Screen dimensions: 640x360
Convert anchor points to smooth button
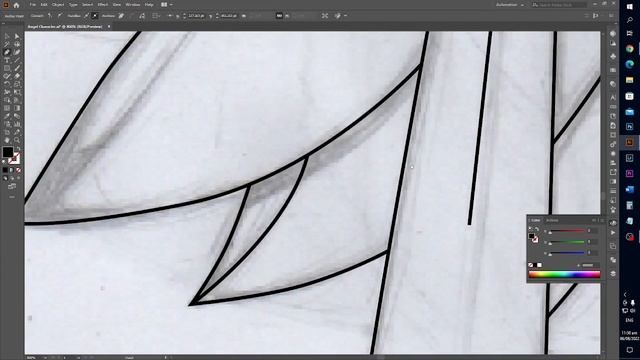[x=60, y=16]
